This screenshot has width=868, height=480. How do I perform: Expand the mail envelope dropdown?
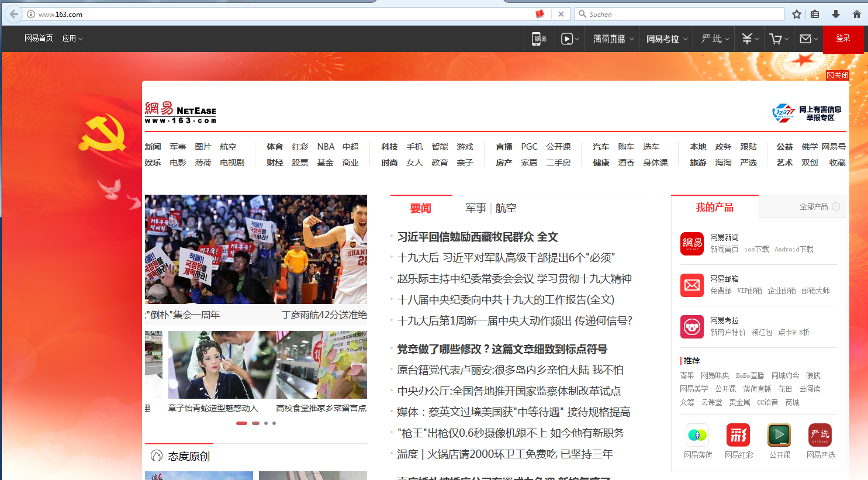point(809,39)
